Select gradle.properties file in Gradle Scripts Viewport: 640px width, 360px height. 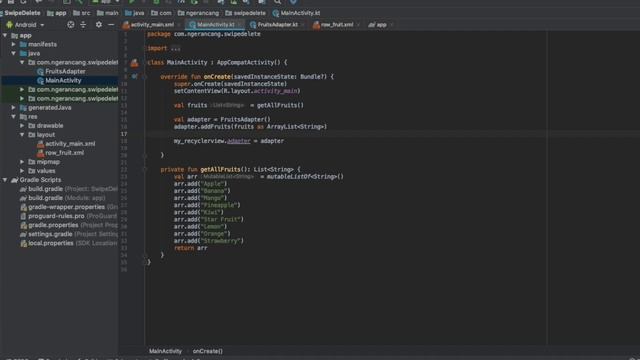[69, 225]
